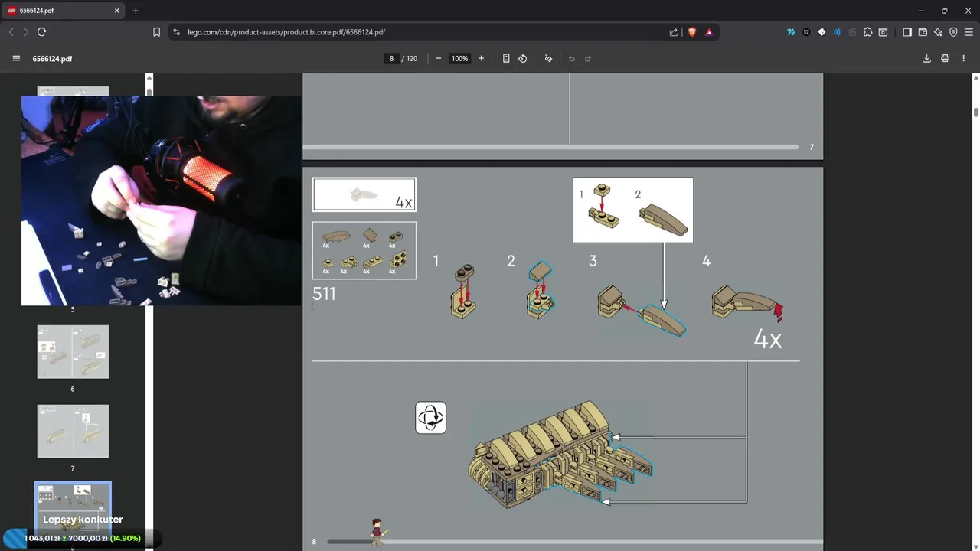Click the fit to page icon
The width and height of the screenshot is (980, 551).
point(506,59)
